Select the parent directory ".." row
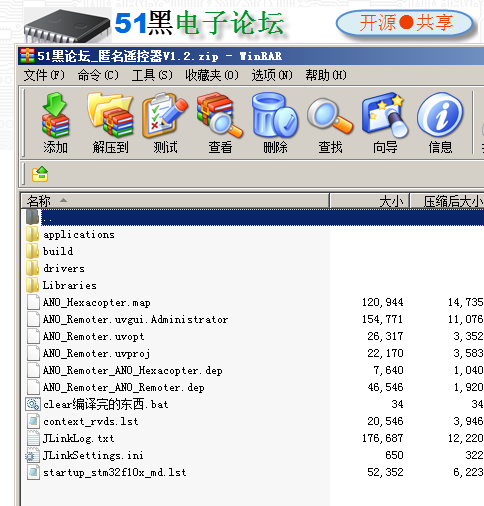Screen dimensions: 484x506 [255, 217]
